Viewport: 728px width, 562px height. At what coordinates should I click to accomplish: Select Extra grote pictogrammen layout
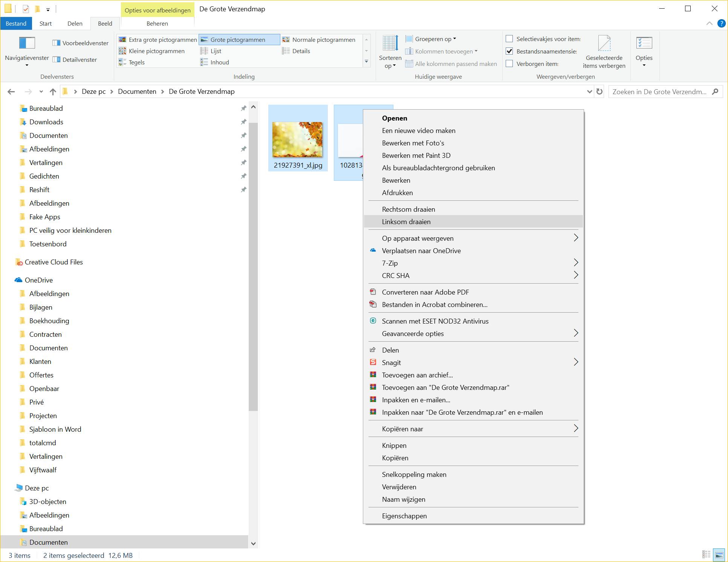158,40
